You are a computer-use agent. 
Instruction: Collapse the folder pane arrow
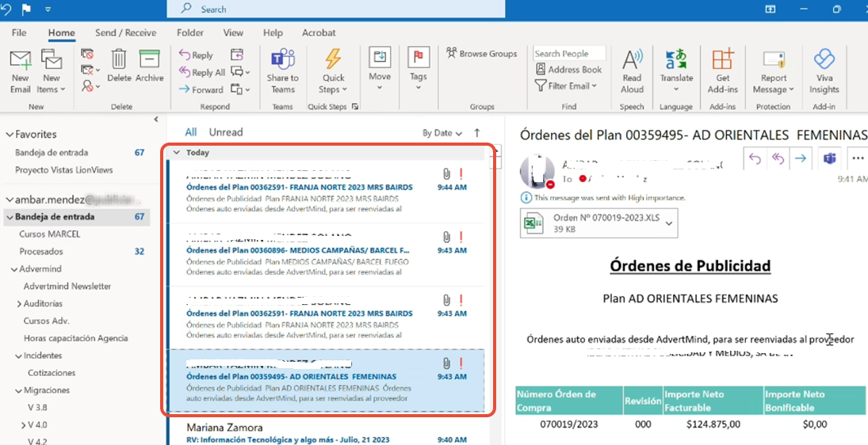[x=156, y=119]
